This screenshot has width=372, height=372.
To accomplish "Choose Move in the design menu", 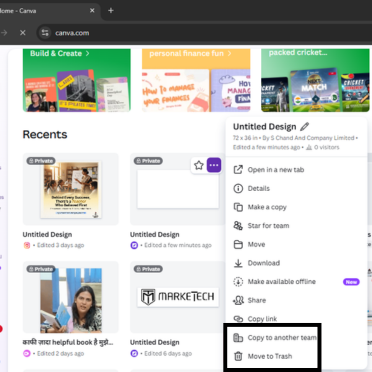I will tap(296, 244).
